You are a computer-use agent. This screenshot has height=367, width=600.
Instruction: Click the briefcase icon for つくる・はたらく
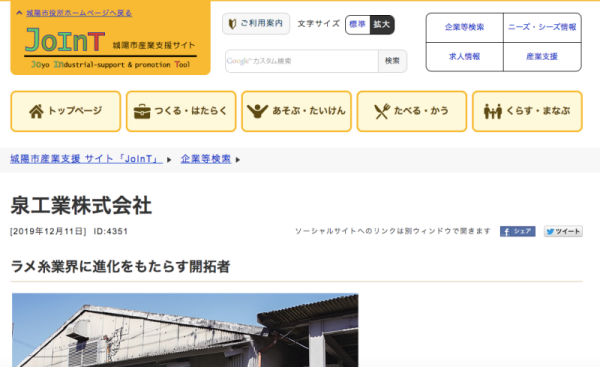(x=142, y=111)
